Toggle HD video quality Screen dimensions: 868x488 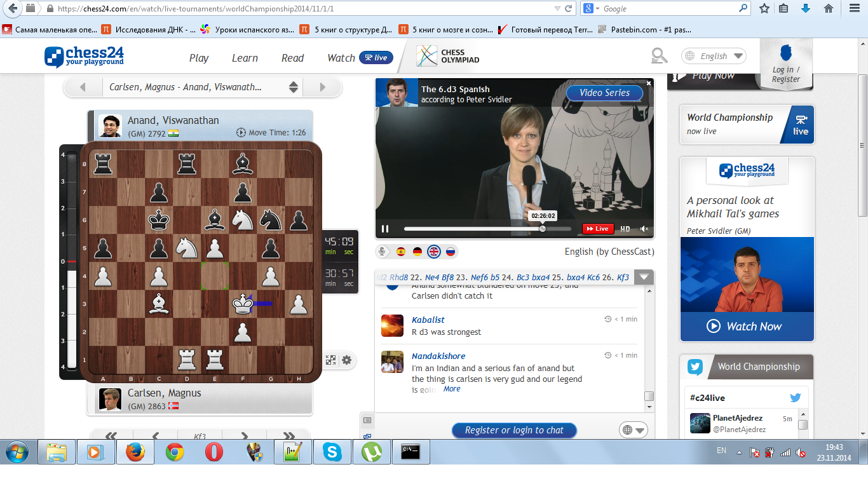625,229
